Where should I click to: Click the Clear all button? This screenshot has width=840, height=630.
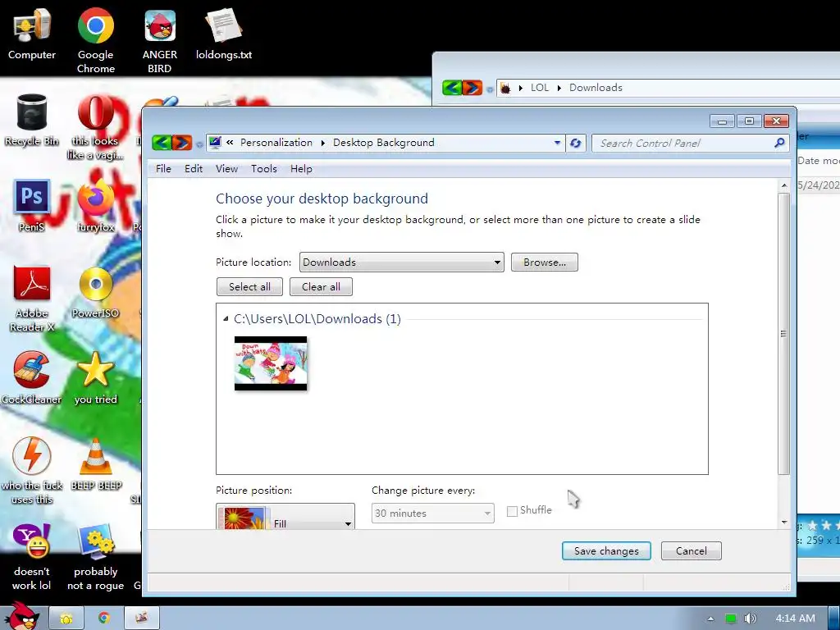point(321,286)
